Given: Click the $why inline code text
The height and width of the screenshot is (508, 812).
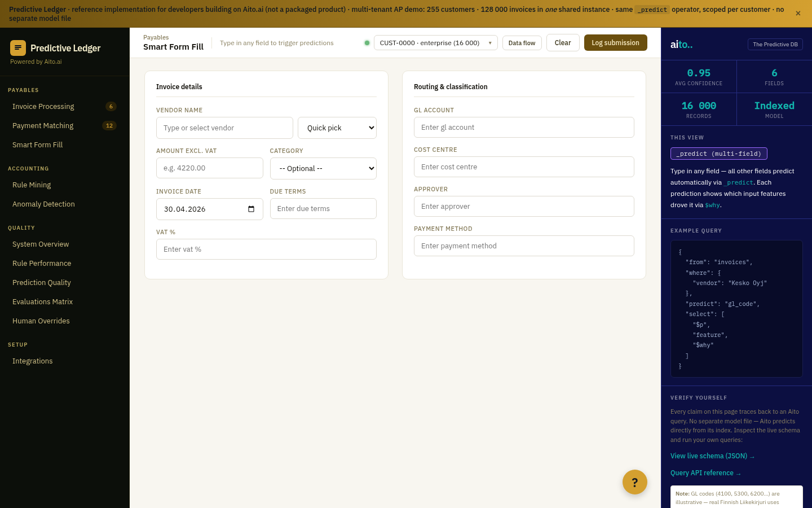Looking at the screenshot, I should pyautogui.click(x=713, y=205).
